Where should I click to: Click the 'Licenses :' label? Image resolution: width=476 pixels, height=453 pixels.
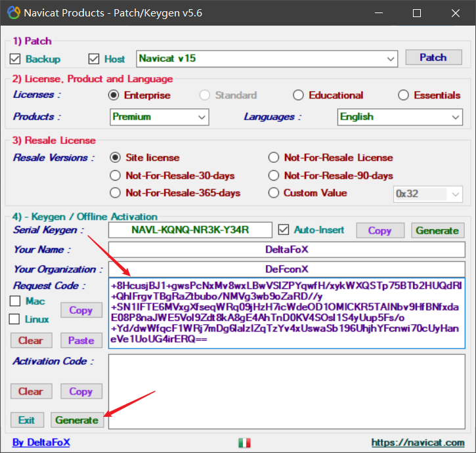coord(37,95)
